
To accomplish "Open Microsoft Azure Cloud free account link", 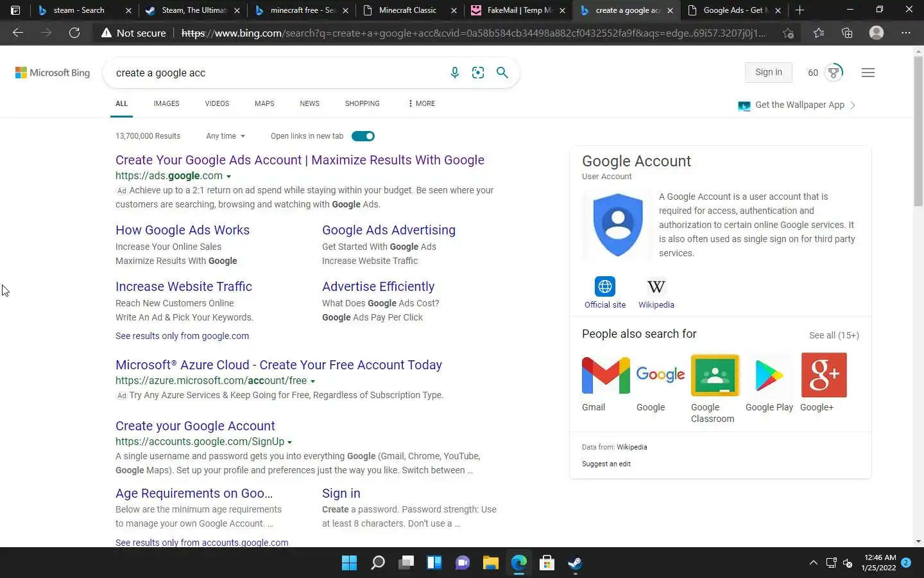I will click(278, 365).
